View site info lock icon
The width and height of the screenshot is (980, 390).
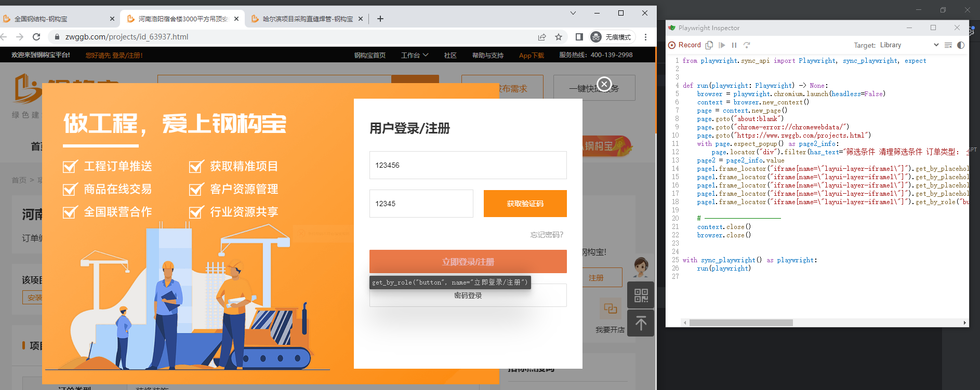coord(57,37)
